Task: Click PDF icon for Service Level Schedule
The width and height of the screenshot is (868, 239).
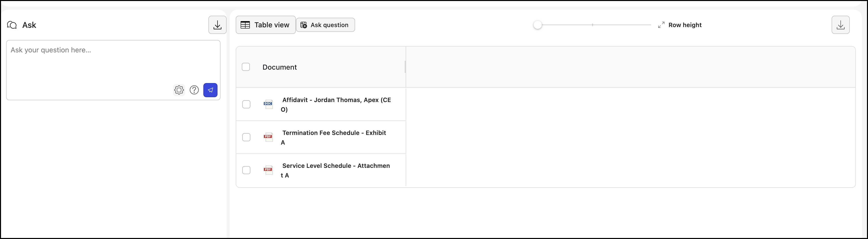Action: 268,170
